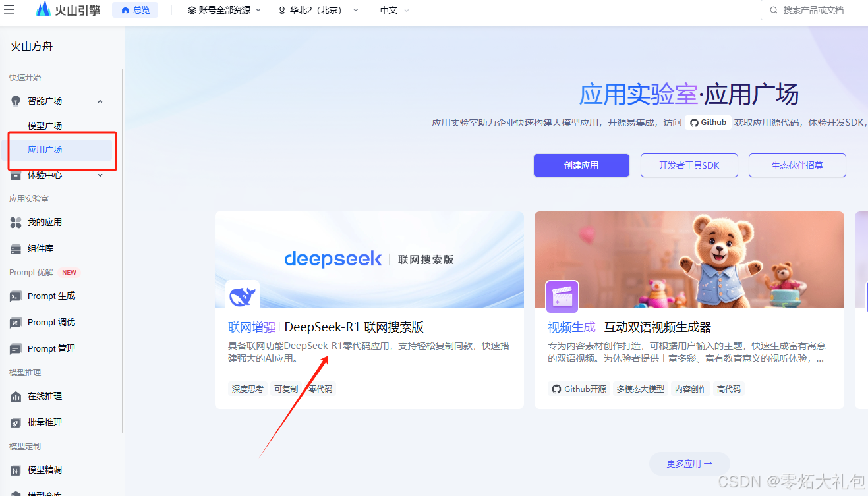Image resolution: width=868 pixels, height=496 pixels.
Task: Click the 批量推理 icon
Action: click(x=16, y=423)
